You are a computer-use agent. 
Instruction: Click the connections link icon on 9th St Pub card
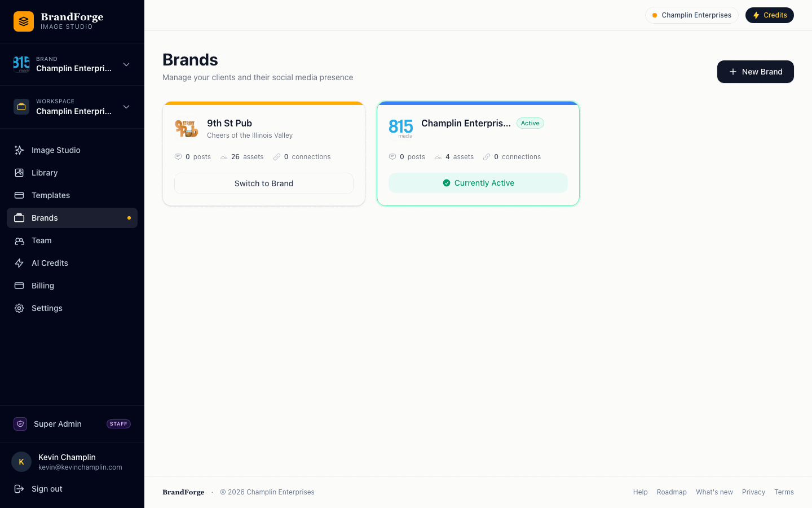pyautogui.click(x=277, y=157)
